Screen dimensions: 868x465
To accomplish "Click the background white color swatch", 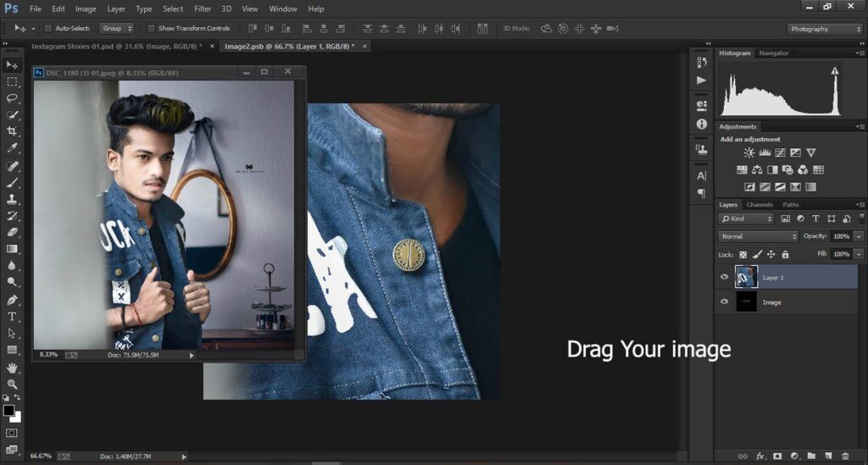I will click(17, 418).
